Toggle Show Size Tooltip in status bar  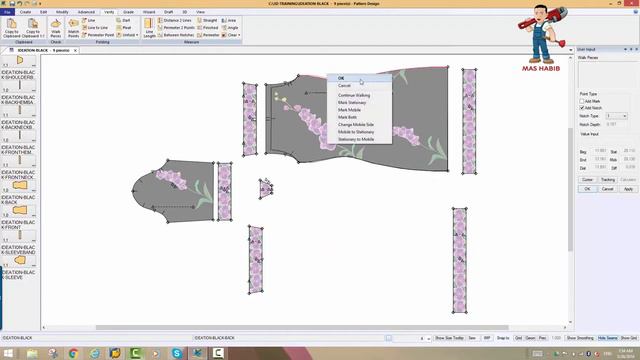tap(449, 338)
